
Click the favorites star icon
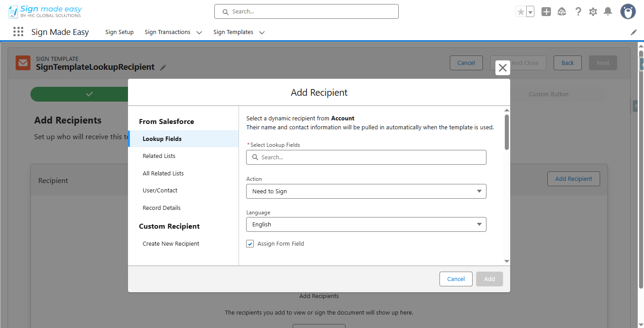[520, 12]
